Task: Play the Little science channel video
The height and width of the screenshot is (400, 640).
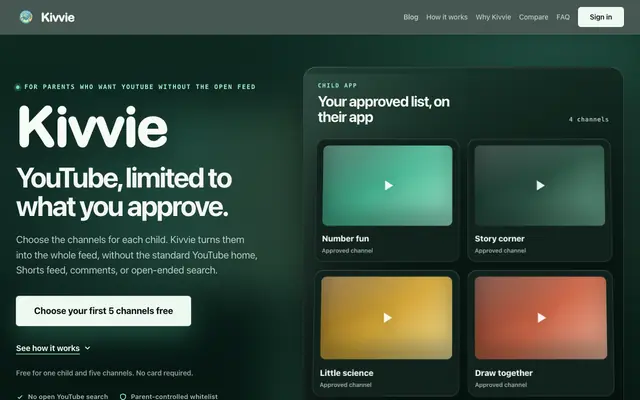Action: point(387,318)
